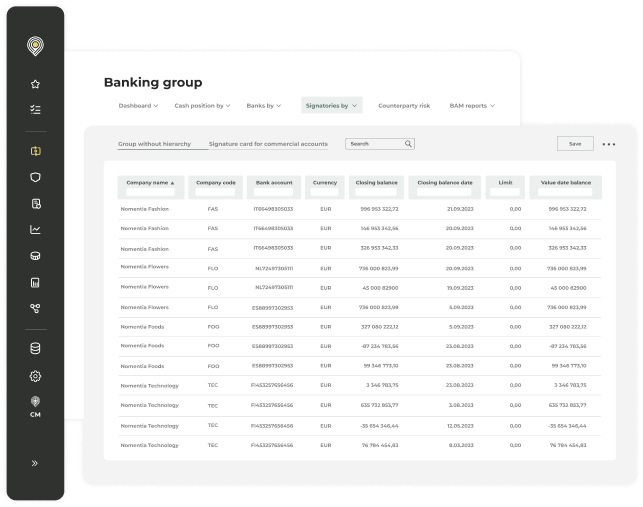Select Nomentia Fashion row dated 21.09.2023

[360, 209]
